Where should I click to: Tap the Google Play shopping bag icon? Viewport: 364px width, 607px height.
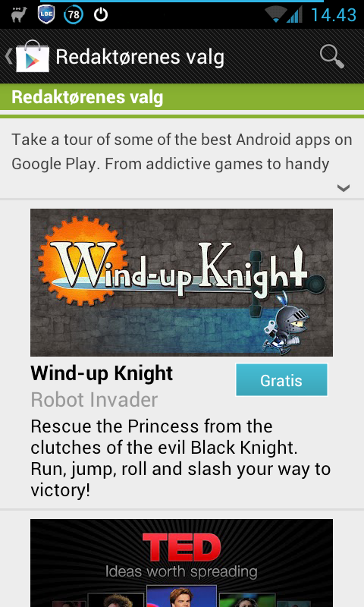pos(33,56)
